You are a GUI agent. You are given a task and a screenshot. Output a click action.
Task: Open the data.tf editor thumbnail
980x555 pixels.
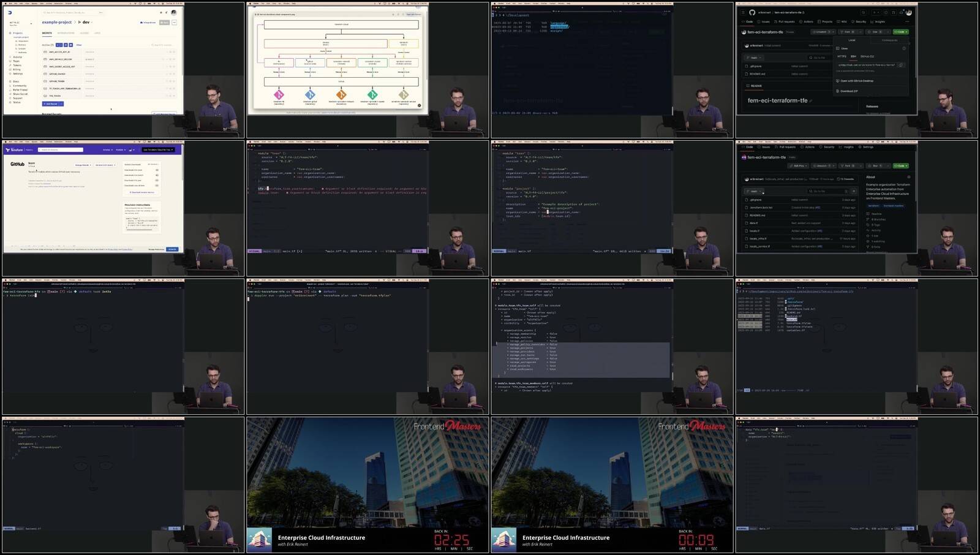coord(856,485)
